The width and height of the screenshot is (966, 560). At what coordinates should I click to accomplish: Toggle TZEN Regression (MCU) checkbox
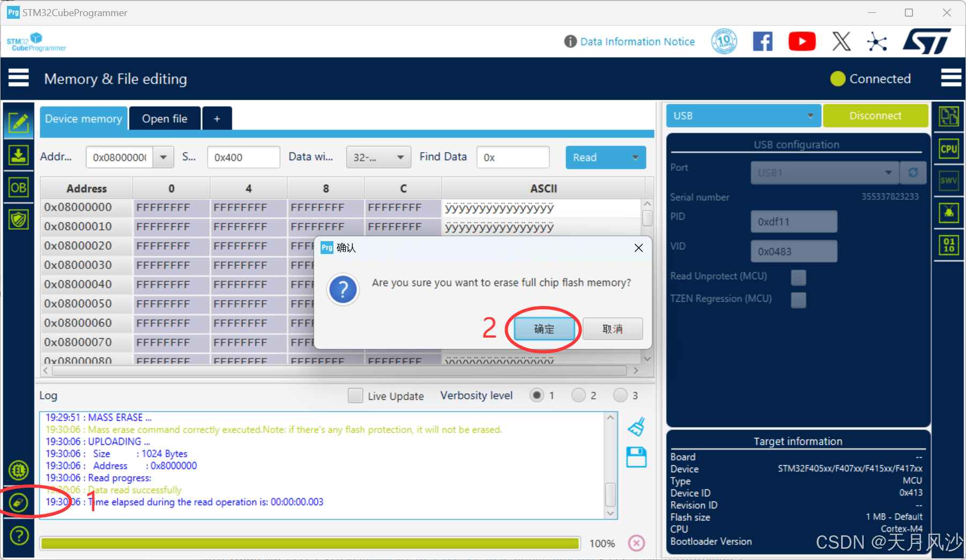tap(798, 300)
